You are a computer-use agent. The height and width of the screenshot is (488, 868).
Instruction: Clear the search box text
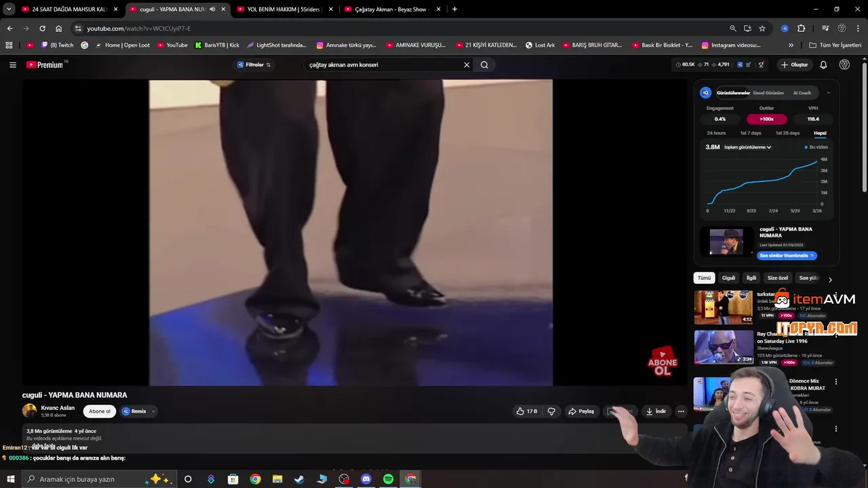click(x=467, y=65)
